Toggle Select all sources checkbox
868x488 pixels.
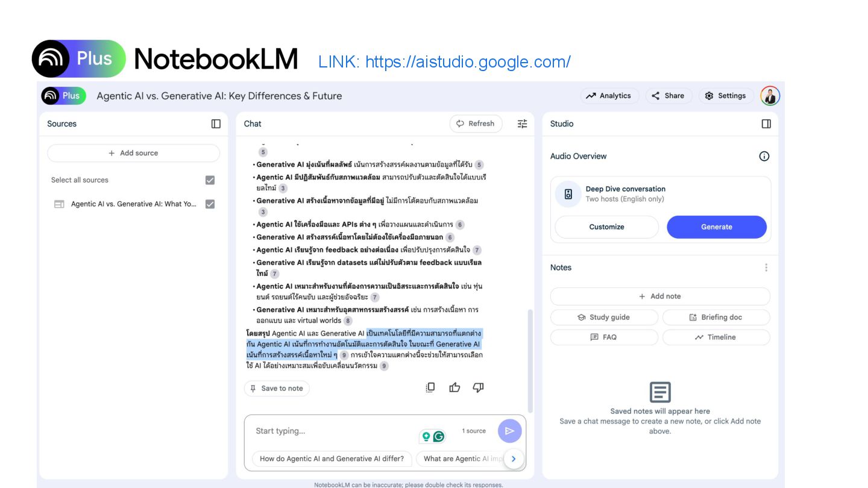point(210,180)
